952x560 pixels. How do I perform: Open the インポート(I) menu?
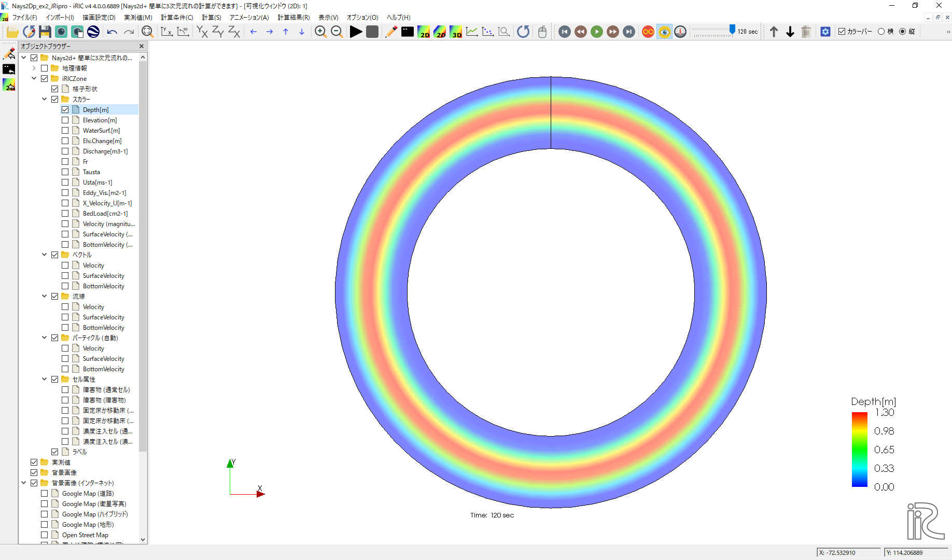[x=60, y=18]
